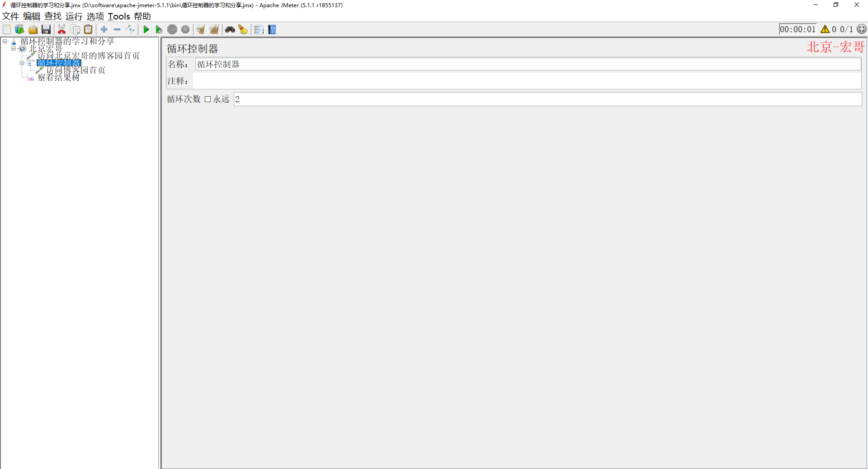Open the Tools menu
This screenshot has width=868, height=469.
[x=119, y=16]
